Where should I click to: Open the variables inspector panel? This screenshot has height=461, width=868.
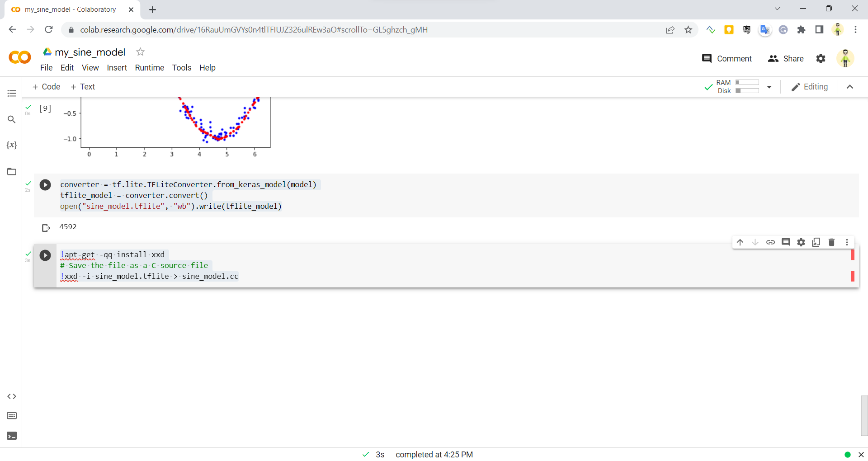pyautogui.click(x=12, y=145)
